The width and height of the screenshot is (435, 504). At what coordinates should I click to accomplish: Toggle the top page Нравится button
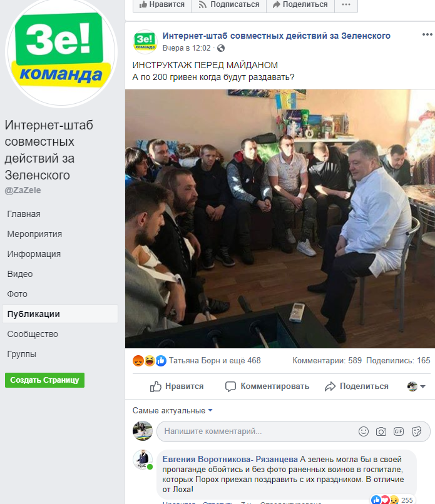coord(162,4)
